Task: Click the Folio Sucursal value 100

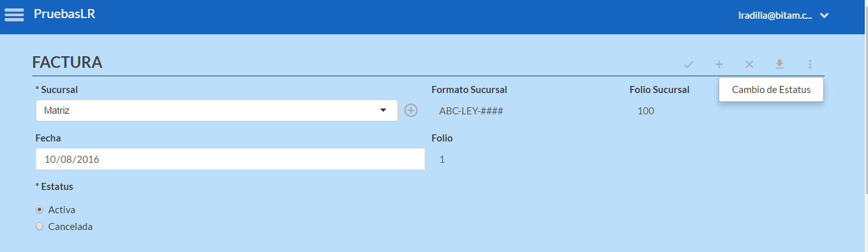Action: (x=646, y=111)
